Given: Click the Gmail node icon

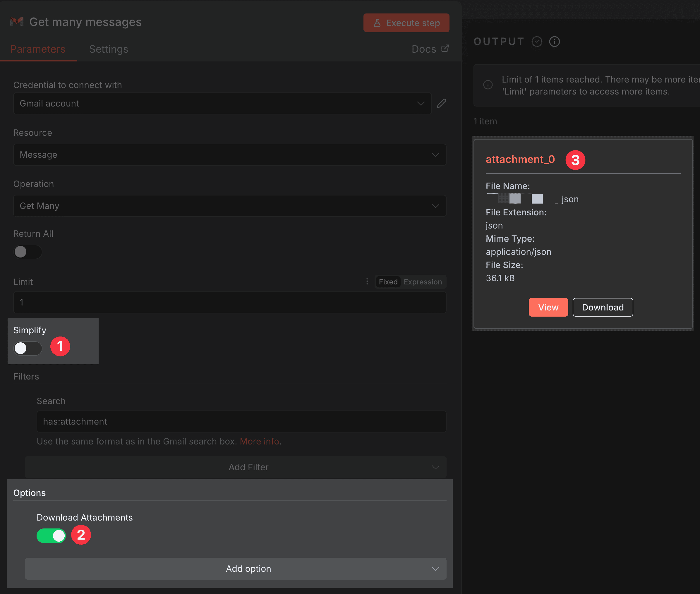Looking at the screenshot, I should click(16, 22).
